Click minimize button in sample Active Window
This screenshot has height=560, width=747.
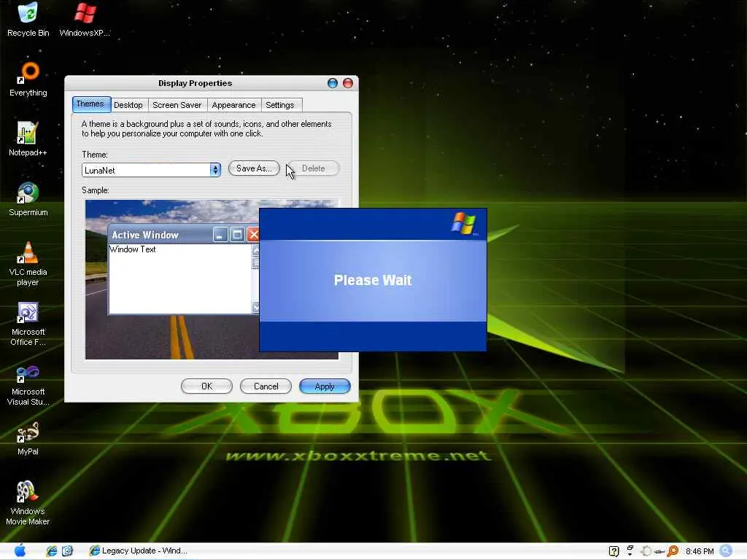tap(220, 235)
